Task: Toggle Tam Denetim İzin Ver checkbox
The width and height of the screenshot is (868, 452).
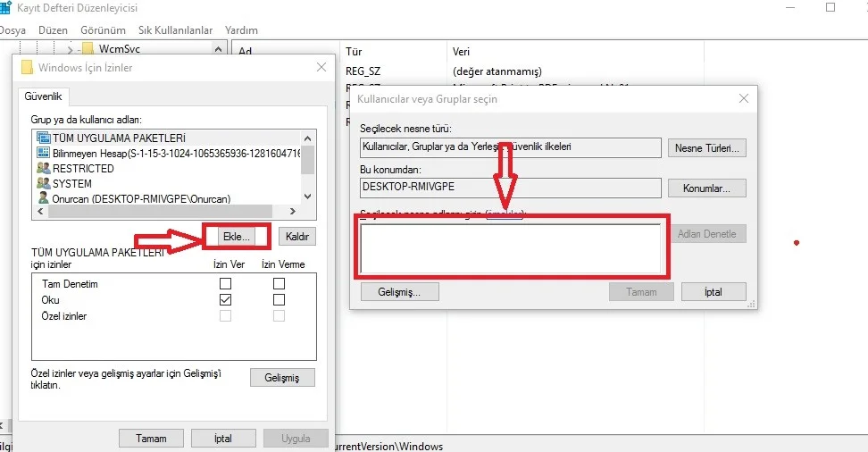Action: (225, 284)
